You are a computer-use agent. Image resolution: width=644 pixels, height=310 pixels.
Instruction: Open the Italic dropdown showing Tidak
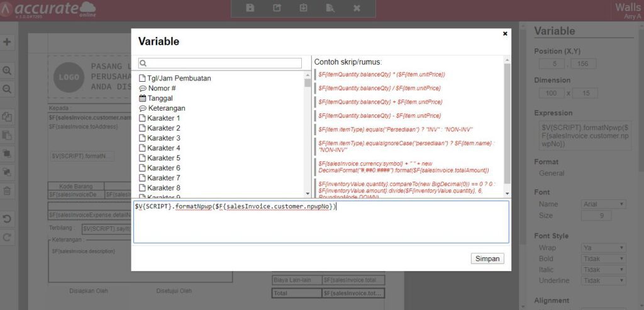coord(603,270)
